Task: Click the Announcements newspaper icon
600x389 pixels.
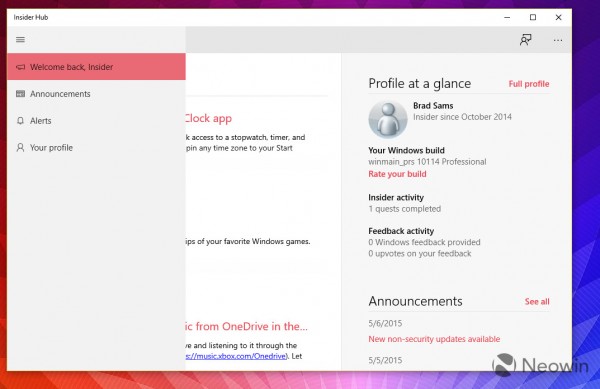Action: tap(20, 94)
